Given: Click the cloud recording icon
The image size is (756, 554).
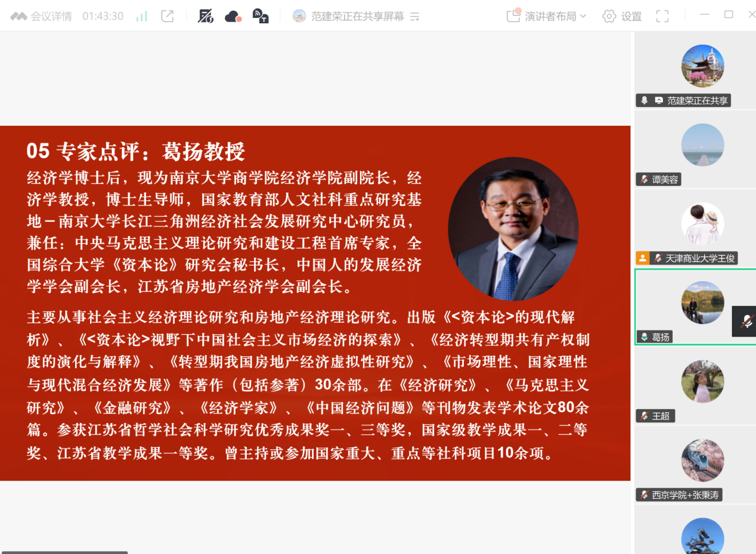Looking at the screenshot, I should point(233,16).
